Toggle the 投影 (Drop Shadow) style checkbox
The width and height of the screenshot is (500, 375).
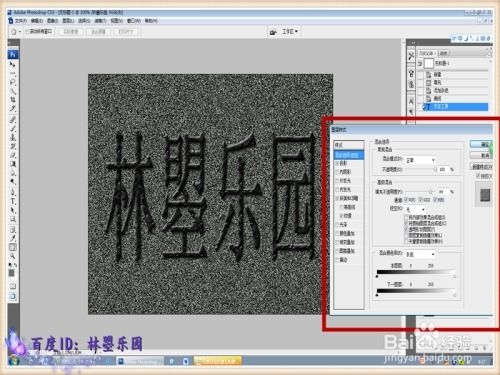[337, 163]
